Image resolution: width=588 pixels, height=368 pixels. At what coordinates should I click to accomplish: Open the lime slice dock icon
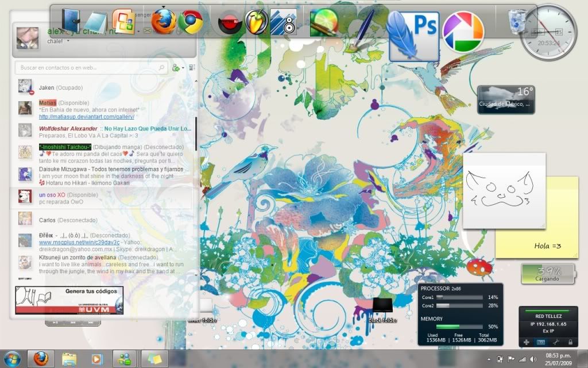(x=324, y=22)
